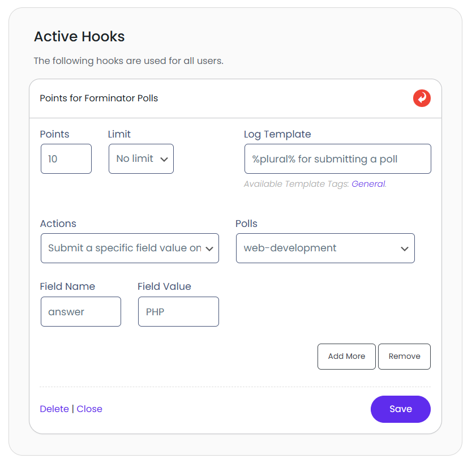Click the Field Value label text
476x463 pixels.
tap(164, 287)
